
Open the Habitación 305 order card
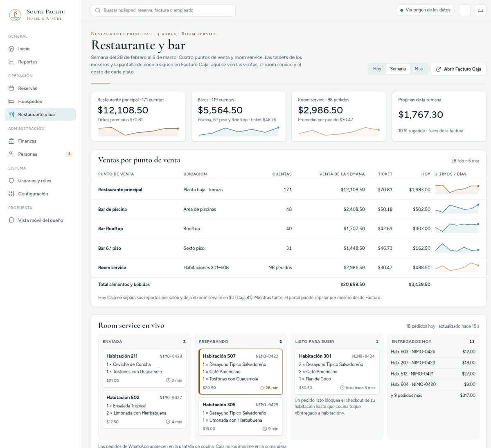pos(241,416)
